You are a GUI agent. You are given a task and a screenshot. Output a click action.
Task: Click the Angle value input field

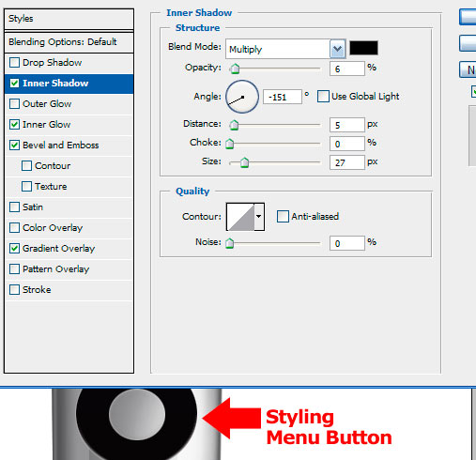pyautogui.click(x=283, y=97)
